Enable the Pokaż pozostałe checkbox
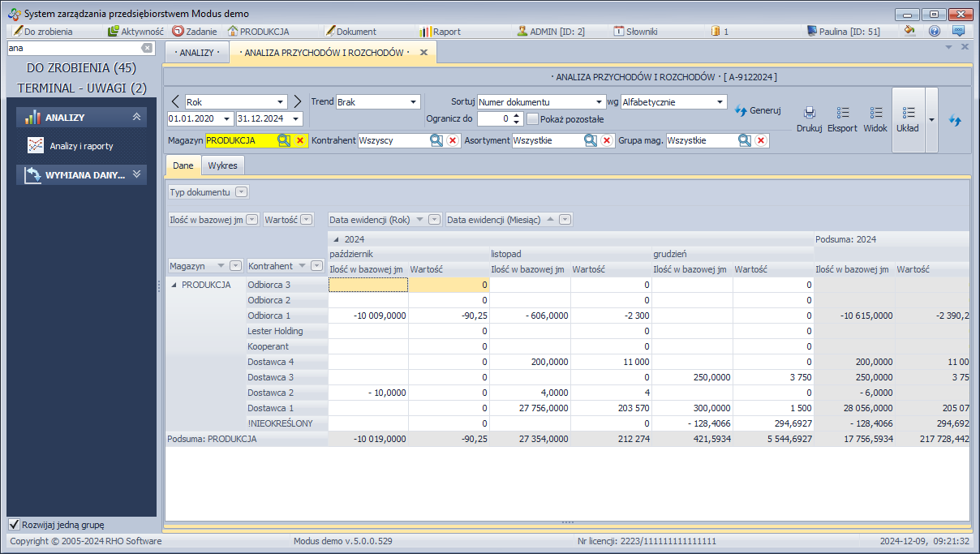The image size is (980, 554). (x=533, y=118)
